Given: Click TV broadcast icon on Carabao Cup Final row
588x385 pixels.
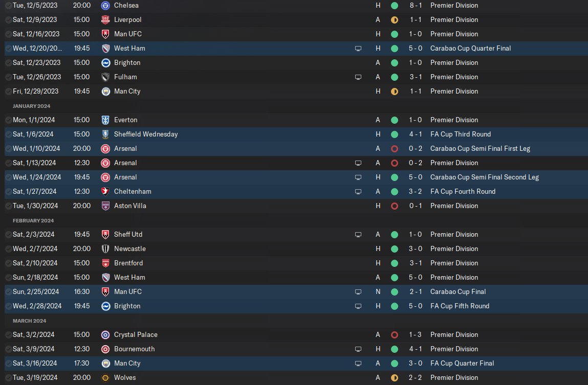Looking at the screenshot, I should [358, 292].
